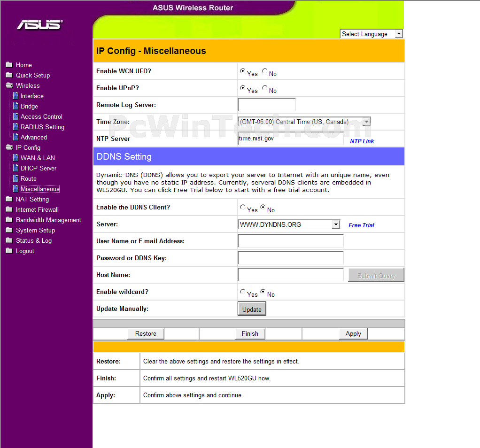Open the System Setup menu

pyautogui.click(x=36, y=230)
